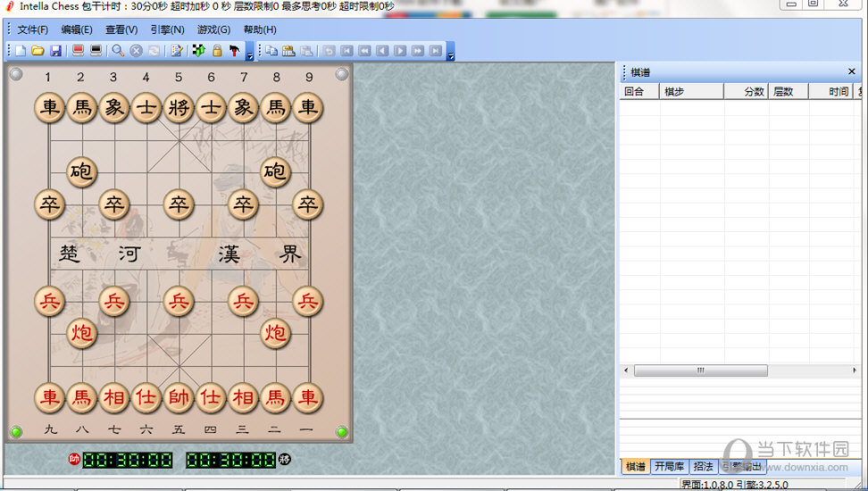Click the 分数 column header
The width and height of the screenshot is (868, 491).
tap(747, 91)
